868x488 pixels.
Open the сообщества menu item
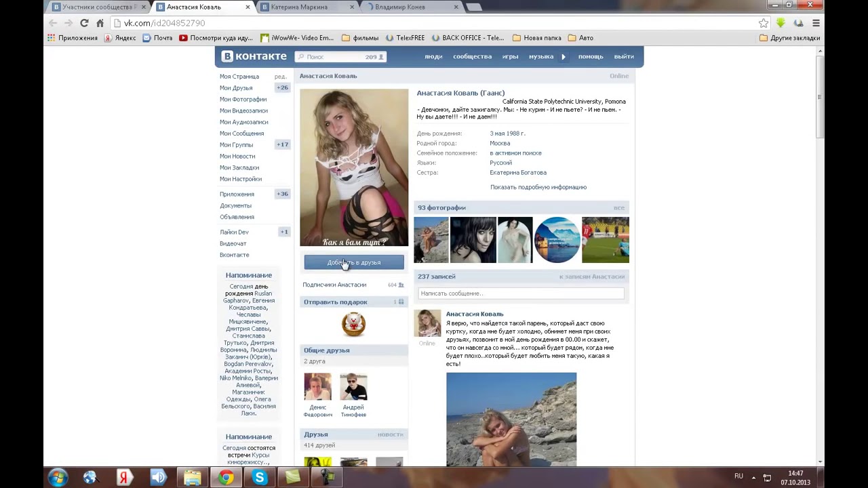(x=472, y=56)
